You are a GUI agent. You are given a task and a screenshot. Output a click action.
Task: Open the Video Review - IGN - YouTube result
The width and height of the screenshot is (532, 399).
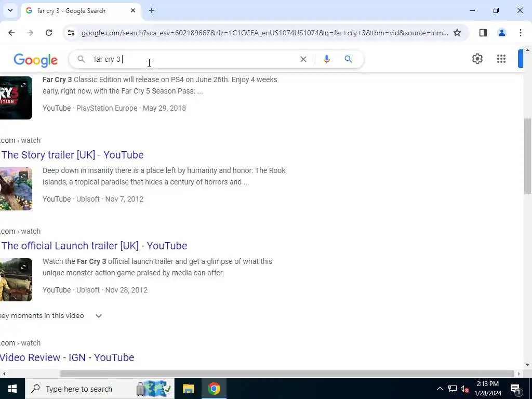tap(67, 357)
